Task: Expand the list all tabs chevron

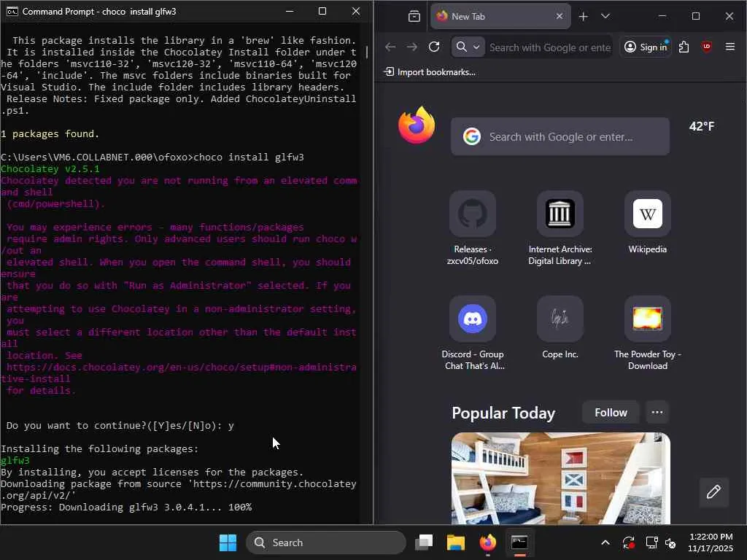Action: click(605, 16)
